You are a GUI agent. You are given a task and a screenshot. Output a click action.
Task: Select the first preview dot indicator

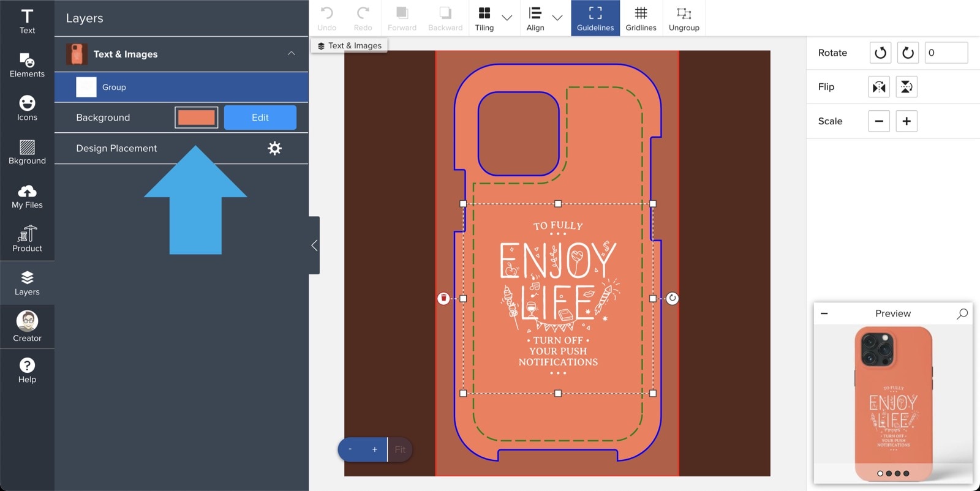[880, 473]
